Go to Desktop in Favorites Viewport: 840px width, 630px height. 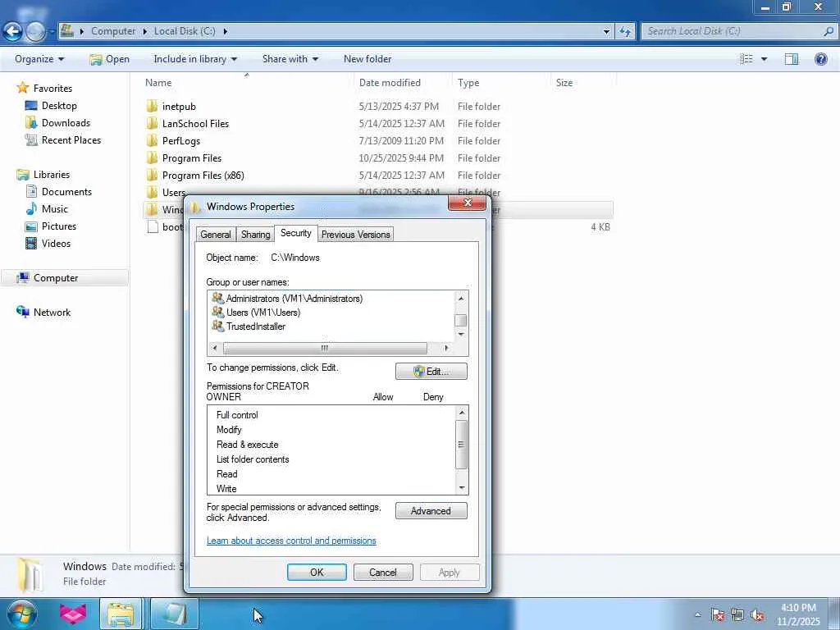(x=59, y=106)
